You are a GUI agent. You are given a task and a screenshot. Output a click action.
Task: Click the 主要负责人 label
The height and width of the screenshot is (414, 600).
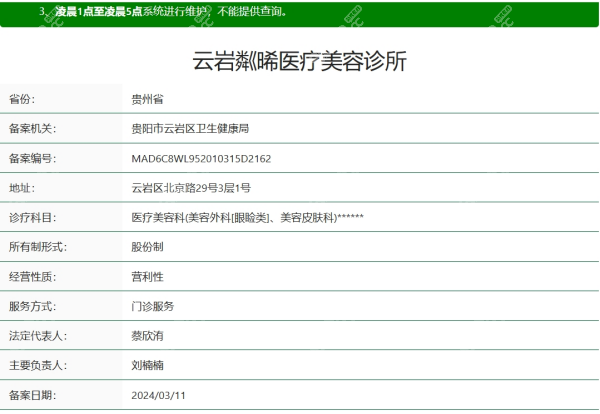tap(38, 365)
